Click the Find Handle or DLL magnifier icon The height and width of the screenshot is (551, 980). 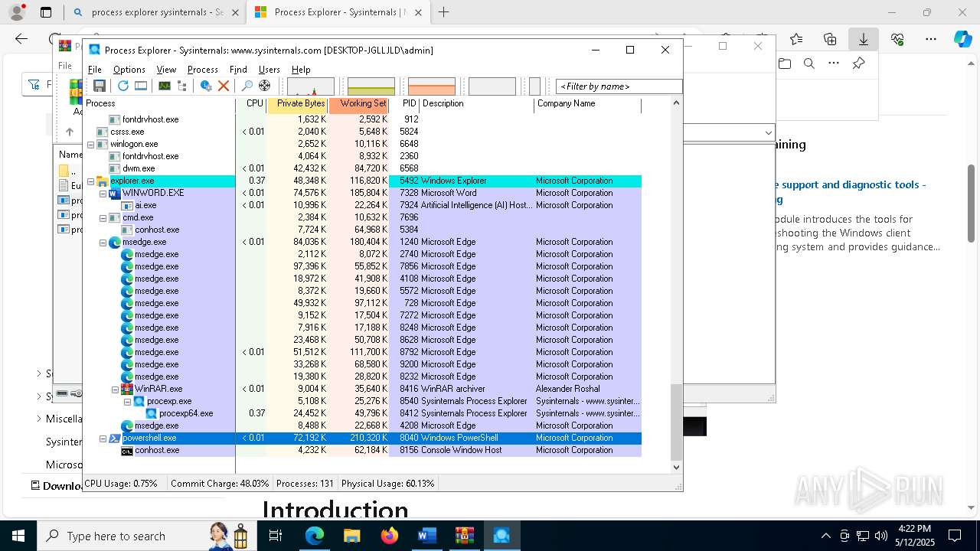[247, 86]
